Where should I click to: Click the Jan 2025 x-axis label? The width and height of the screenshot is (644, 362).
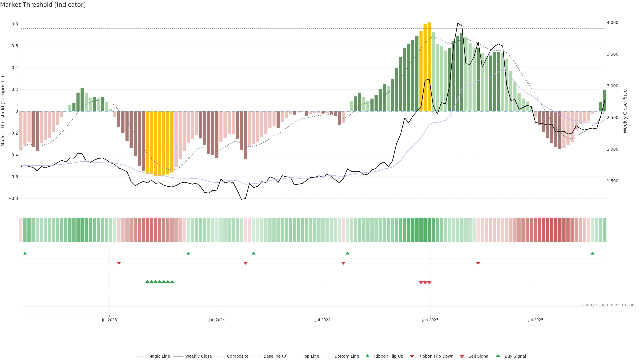tap(430, 320)
